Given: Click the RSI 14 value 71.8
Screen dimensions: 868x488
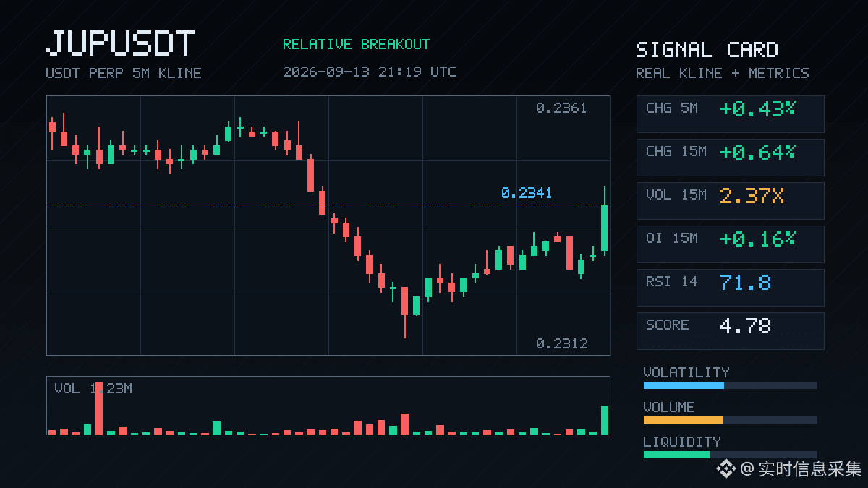Looking at the screenshot, I should 745,282.
